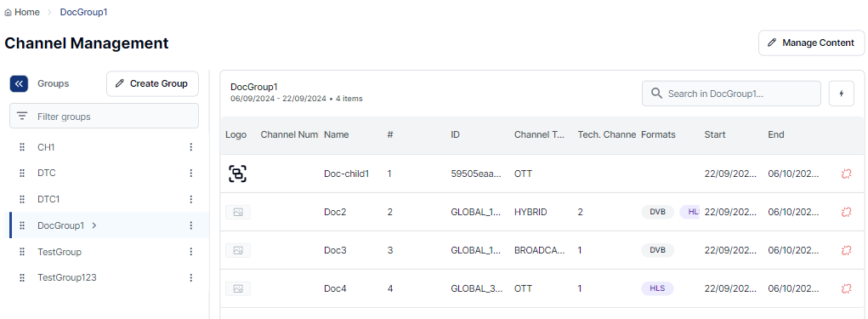Unlink Doc-child1 using the red icon
Viewport: 868px width, 319px height.
(x=845, y=174)
